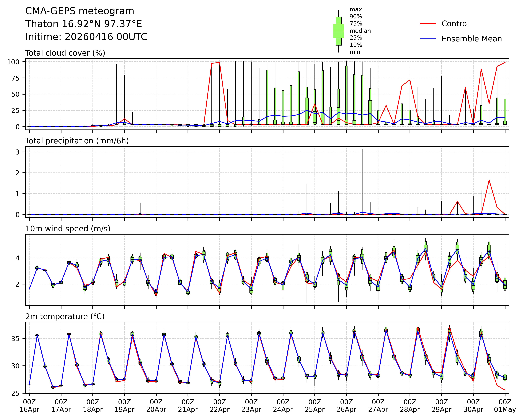
Task: Click the 'Thaton 16.92°N 97.37°E' location text
Action: (84, 24)
